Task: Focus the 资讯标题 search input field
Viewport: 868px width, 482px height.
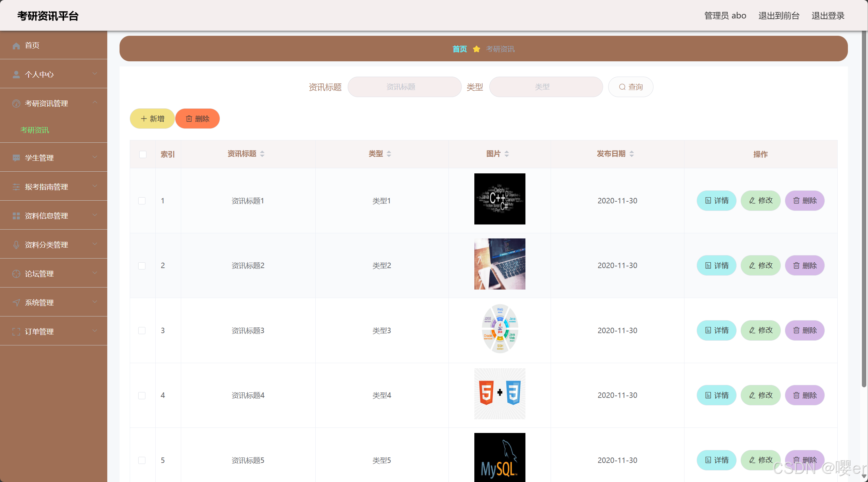Action: pos(404,87)
